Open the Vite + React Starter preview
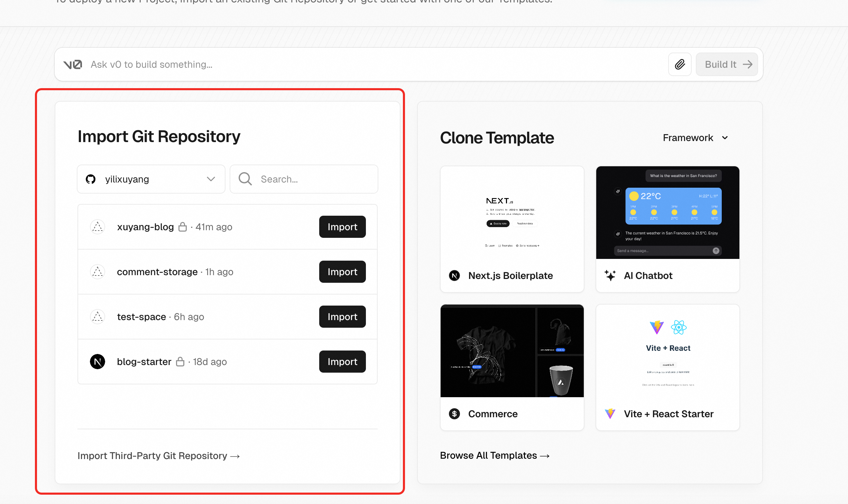The width and height of the screenshot is (848, 504). (x=668, y=351)
